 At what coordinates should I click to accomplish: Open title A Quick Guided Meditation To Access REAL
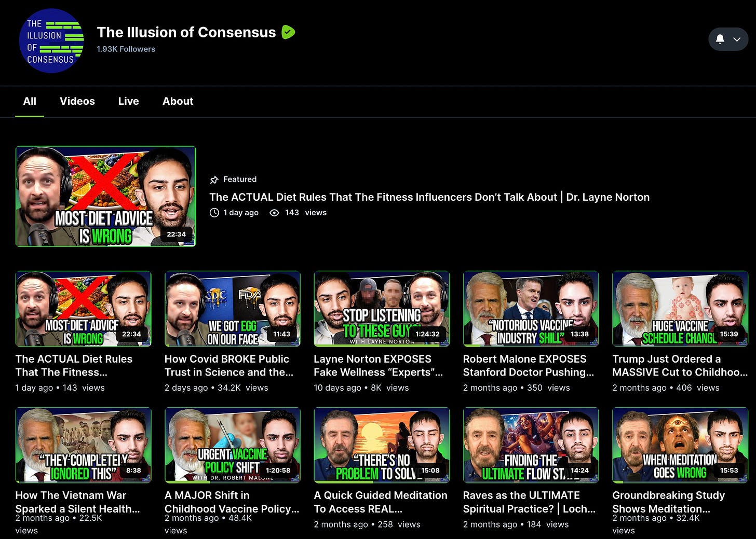tap(381, 502)
